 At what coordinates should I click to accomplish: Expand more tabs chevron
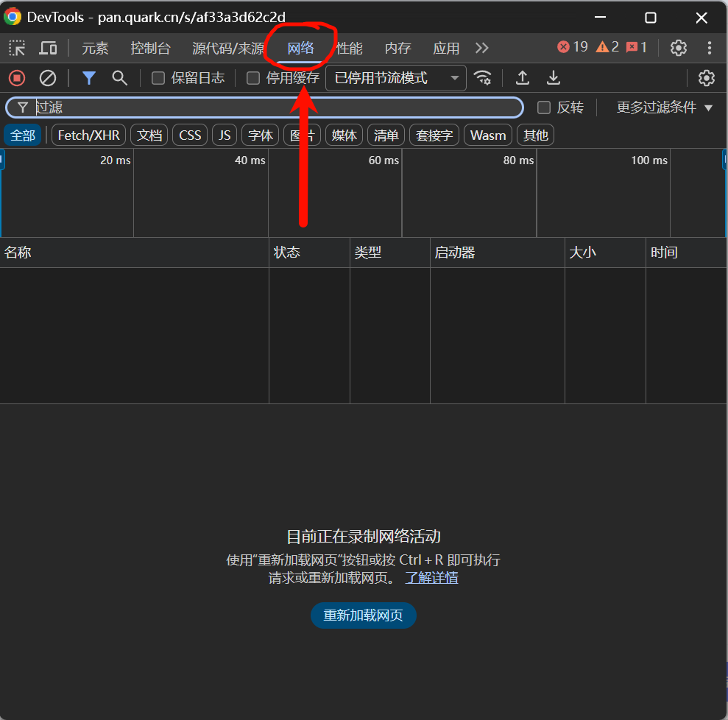coord(482,48)
